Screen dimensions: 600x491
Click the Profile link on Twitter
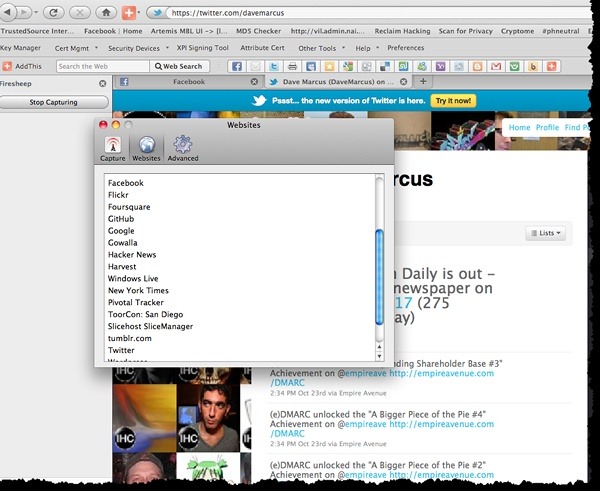point(547,127)
